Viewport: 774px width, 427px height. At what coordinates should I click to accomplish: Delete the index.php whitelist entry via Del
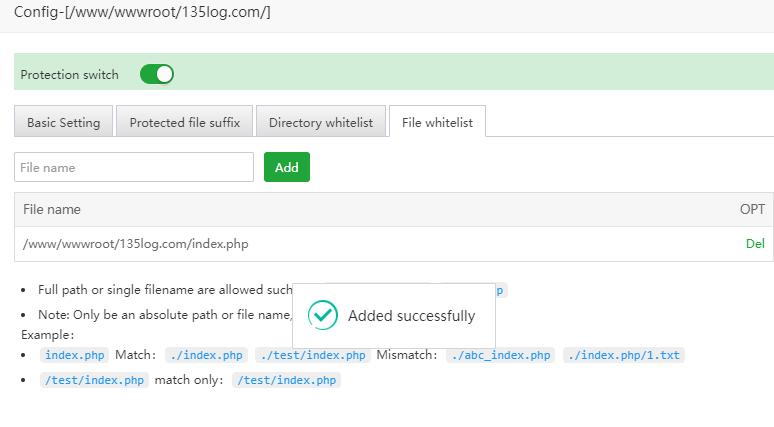[x=755, y=243]
